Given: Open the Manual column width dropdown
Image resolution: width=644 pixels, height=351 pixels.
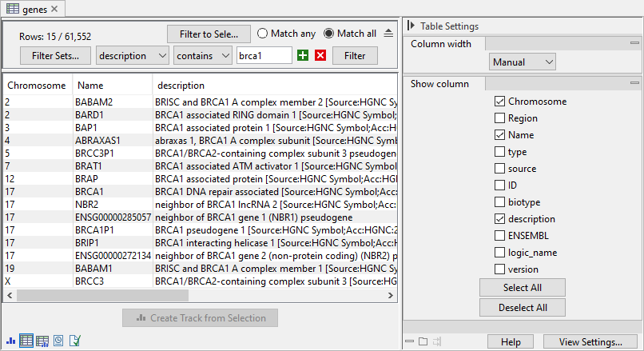Looking at the screenshot, I should [x=523, y=62].
